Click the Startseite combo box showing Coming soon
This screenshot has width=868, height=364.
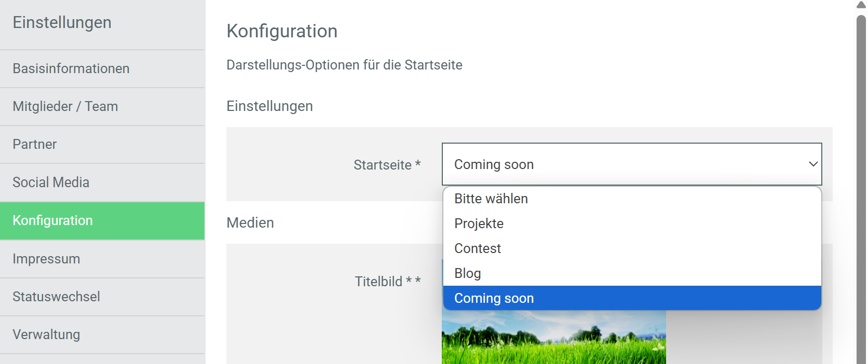click(623, 164)
